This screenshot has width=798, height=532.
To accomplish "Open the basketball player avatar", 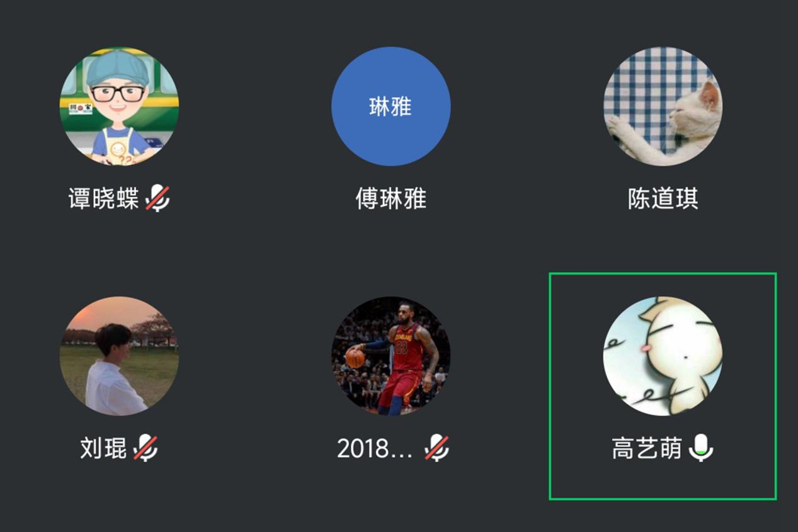I will [x=391, y=356].
